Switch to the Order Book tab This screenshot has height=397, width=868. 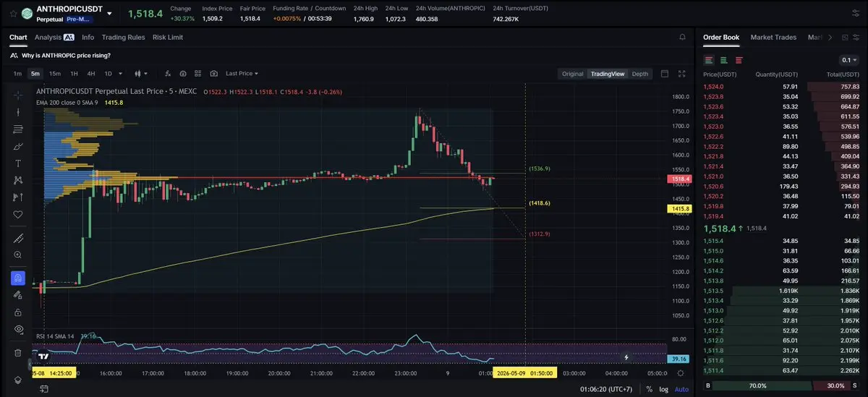[721, 37]
